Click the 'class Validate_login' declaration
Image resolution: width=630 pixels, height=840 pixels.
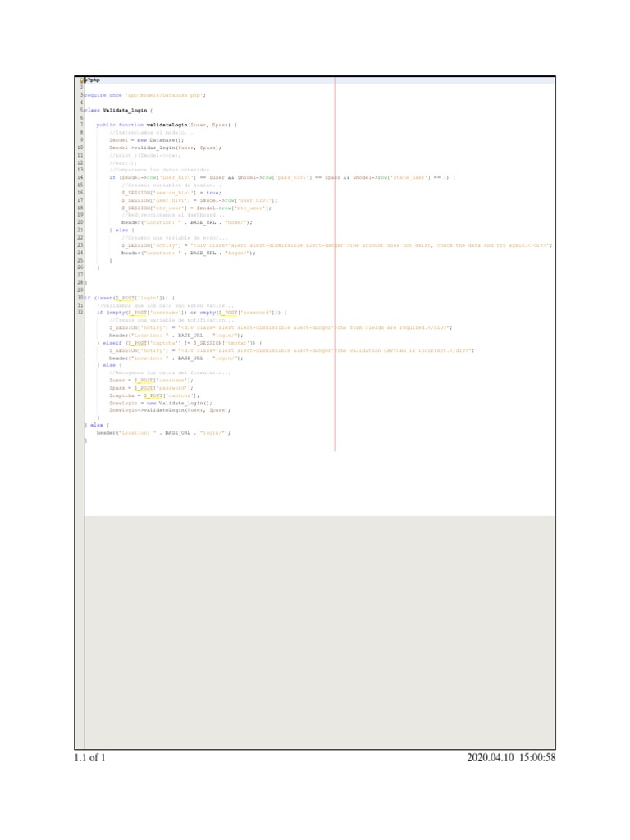coord(118,111)
